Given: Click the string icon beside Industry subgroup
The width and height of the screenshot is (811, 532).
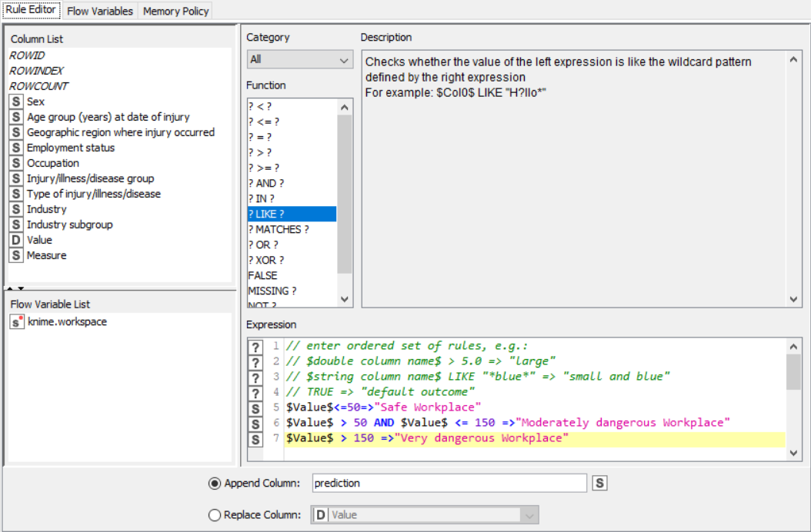Looking at the screenshot, I should click(16, 225).
